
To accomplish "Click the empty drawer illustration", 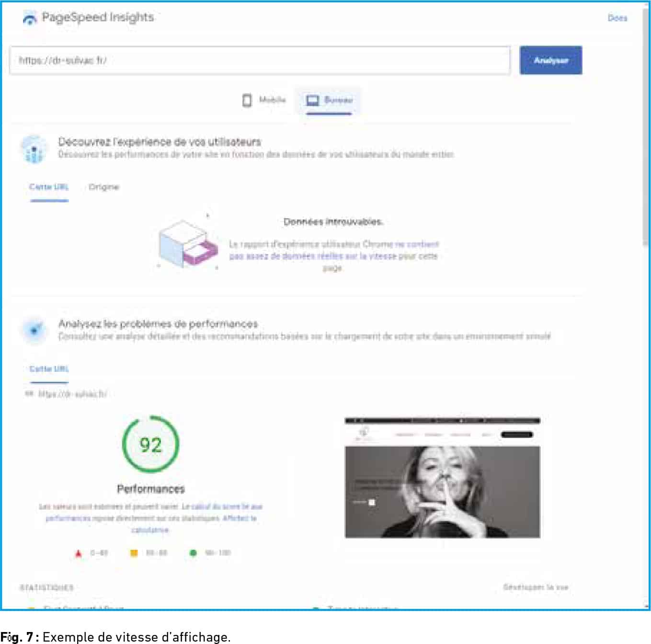I will click(188, 243).
